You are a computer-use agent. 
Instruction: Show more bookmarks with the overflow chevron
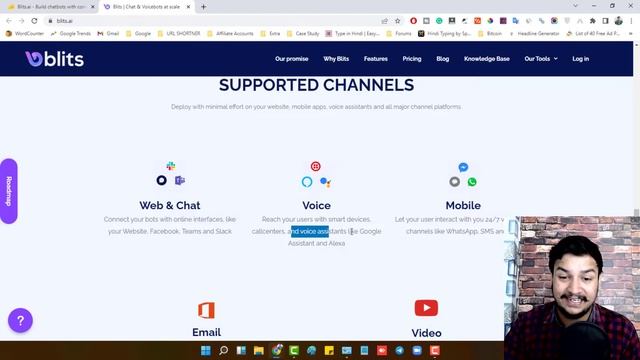pyautogui.click(x=631, y=33)
